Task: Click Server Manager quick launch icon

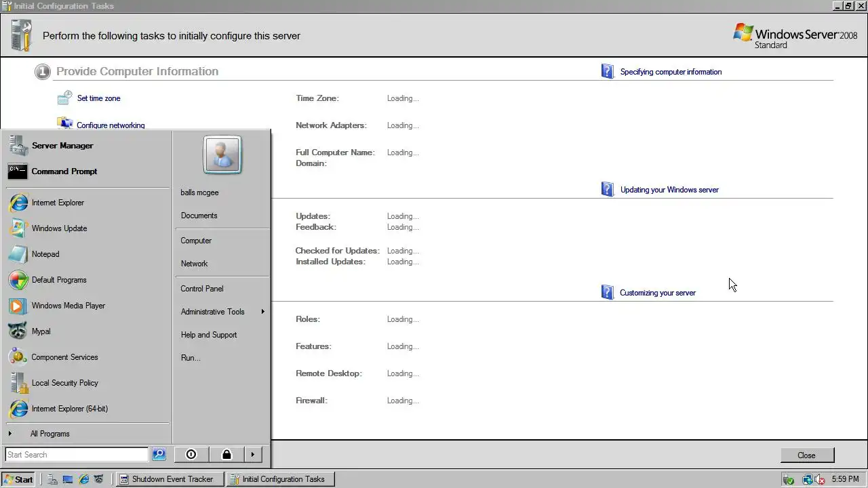Action: pyautogui.click(x=52, y=479)
